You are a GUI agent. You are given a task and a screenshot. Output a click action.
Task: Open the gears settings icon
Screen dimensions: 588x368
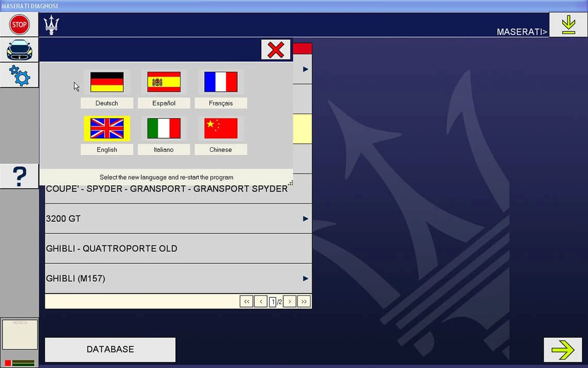pyautogui.click(x=19, y=75)
